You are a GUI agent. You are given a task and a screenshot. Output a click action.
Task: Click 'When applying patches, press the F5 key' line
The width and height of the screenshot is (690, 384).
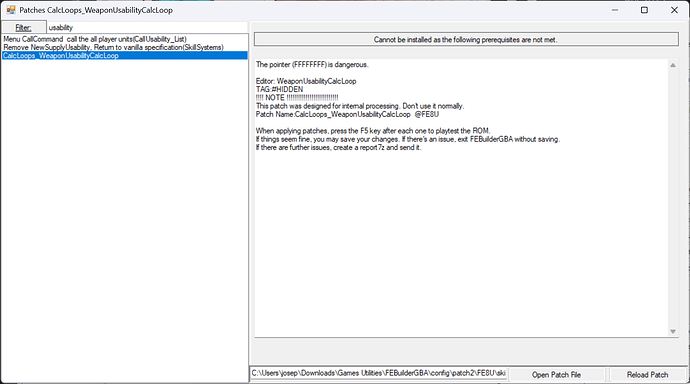coord(373,131)
